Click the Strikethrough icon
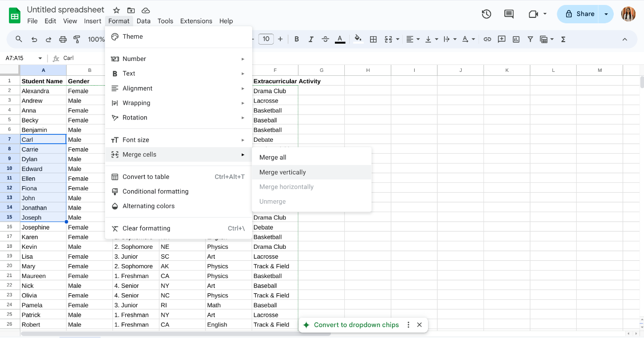This screenshot has height=338, width=644. 324,39
